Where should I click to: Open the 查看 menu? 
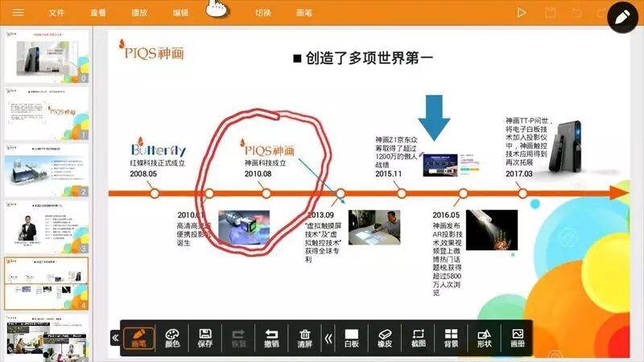pyautogui.click(x=98, y=13)
